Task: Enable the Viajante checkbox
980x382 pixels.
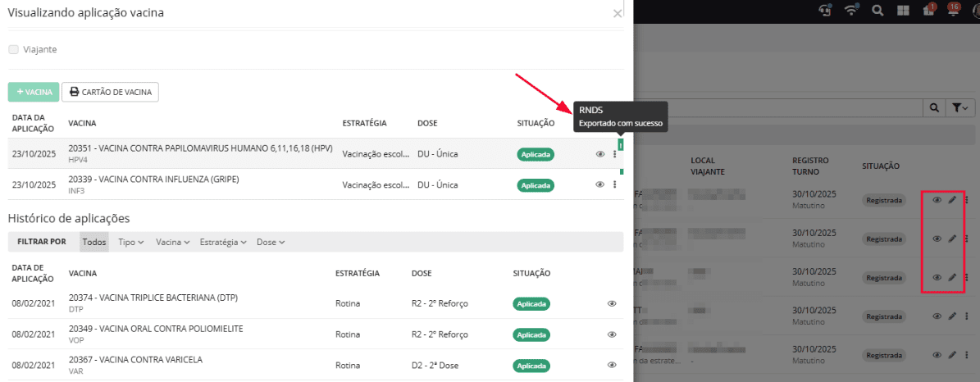Action: pyautogui.click(x=13, y=49)
